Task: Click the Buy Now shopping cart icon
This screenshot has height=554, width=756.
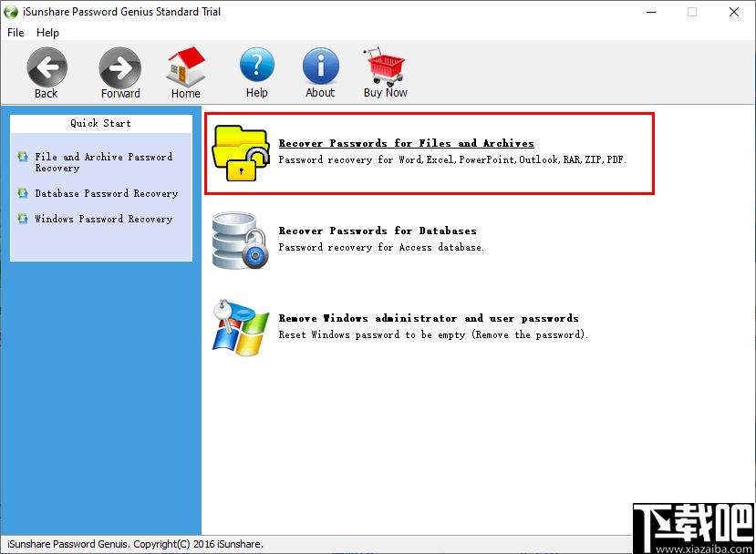Action: pos(385,67)
